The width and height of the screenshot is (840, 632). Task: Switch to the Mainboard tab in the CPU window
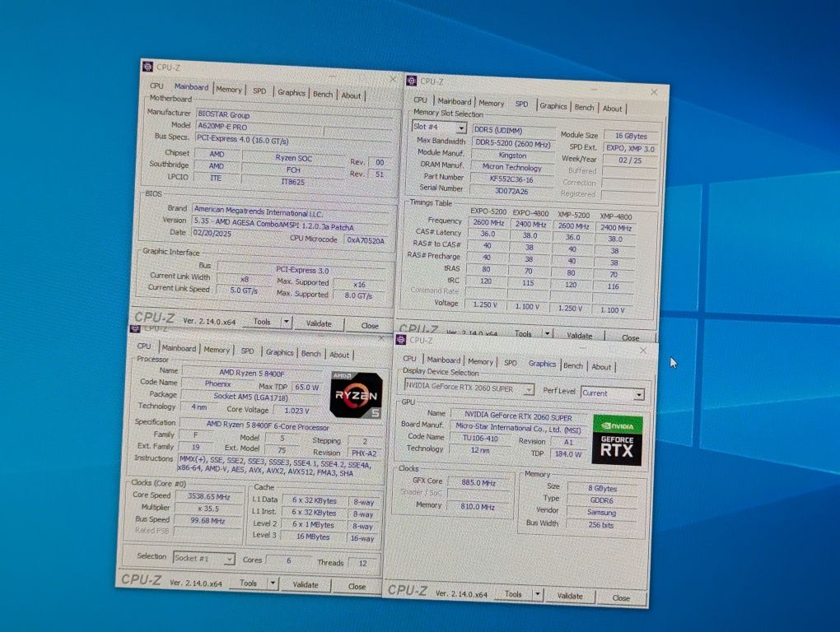click(179, 348)
